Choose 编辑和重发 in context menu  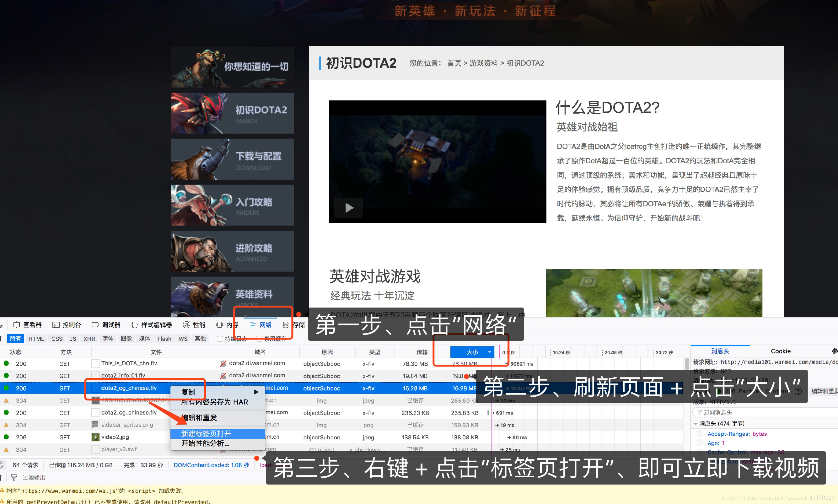click(217, 417)
